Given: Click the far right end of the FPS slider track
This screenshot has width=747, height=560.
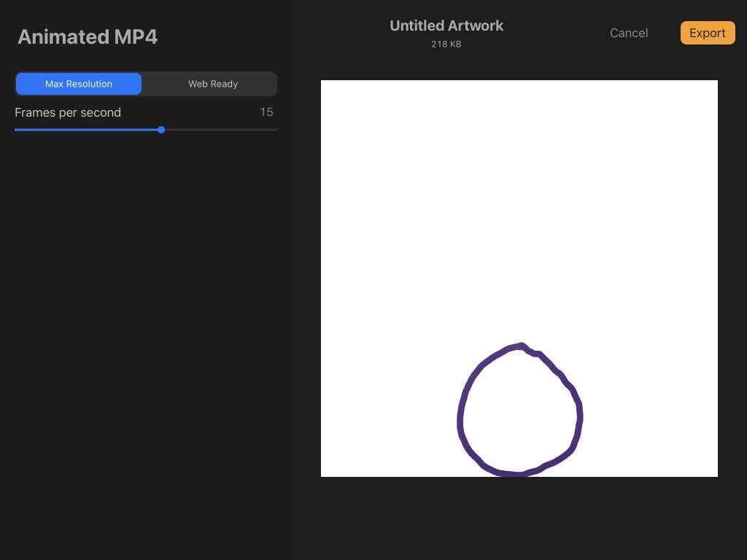Looking at the screenshot, I should (x=275, y=130).
